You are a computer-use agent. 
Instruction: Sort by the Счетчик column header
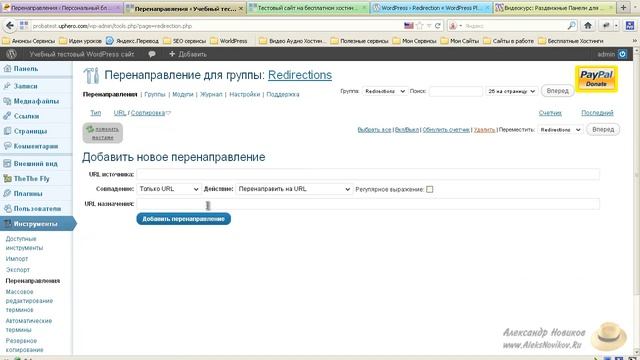[550, 113]
